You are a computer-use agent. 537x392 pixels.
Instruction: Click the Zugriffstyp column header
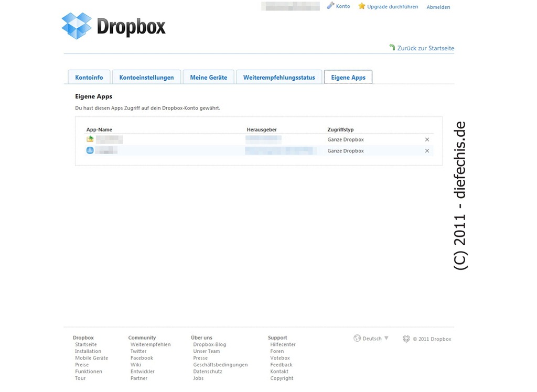(340, 129)
